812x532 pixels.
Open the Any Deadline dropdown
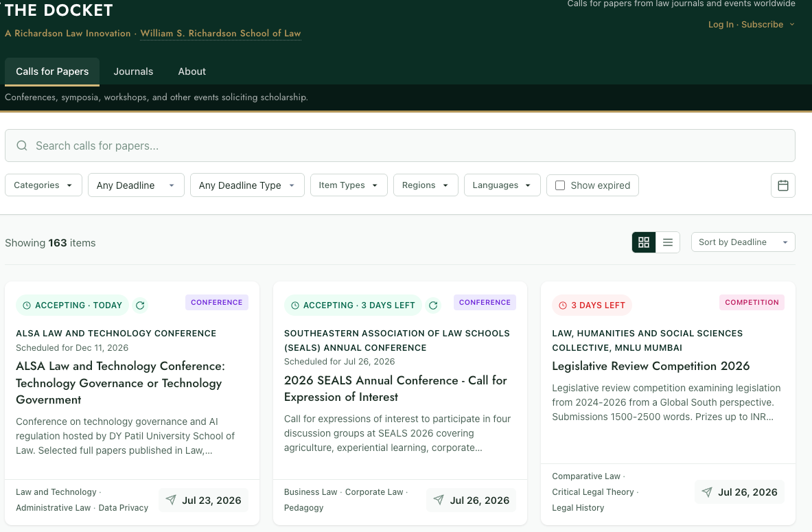136,185
